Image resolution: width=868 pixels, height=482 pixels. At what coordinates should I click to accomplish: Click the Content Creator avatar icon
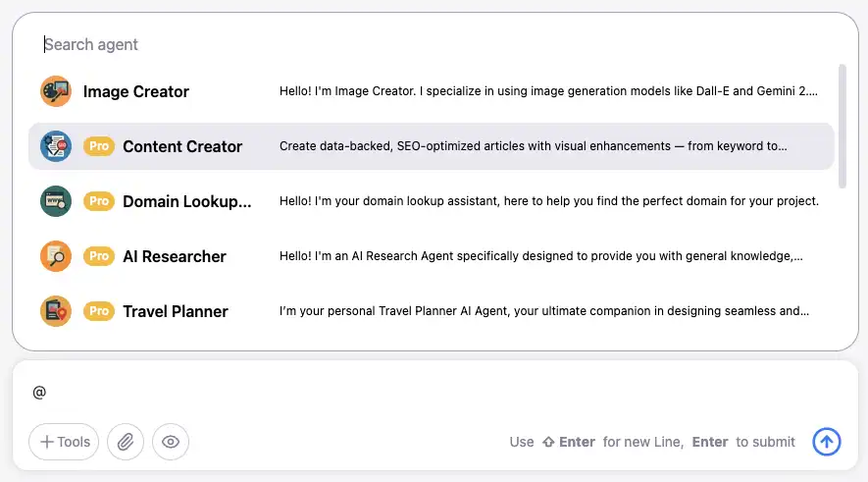point(55,146)
